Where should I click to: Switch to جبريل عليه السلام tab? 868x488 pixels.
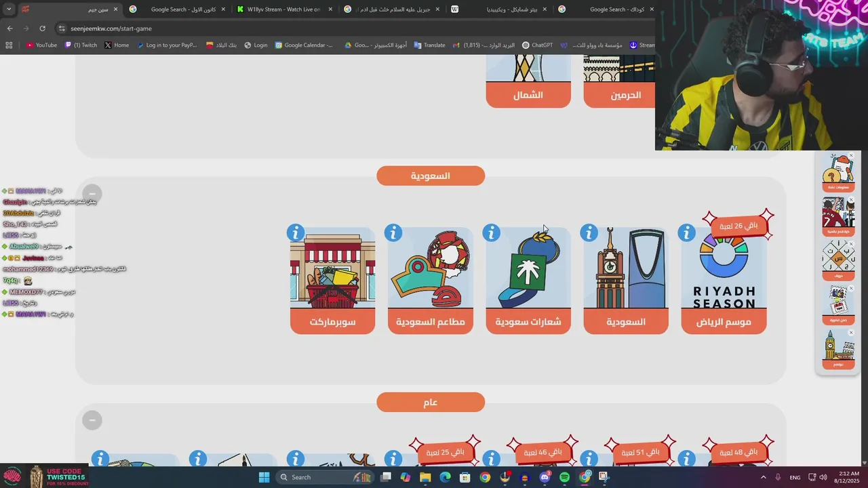[x=392, y=9]
